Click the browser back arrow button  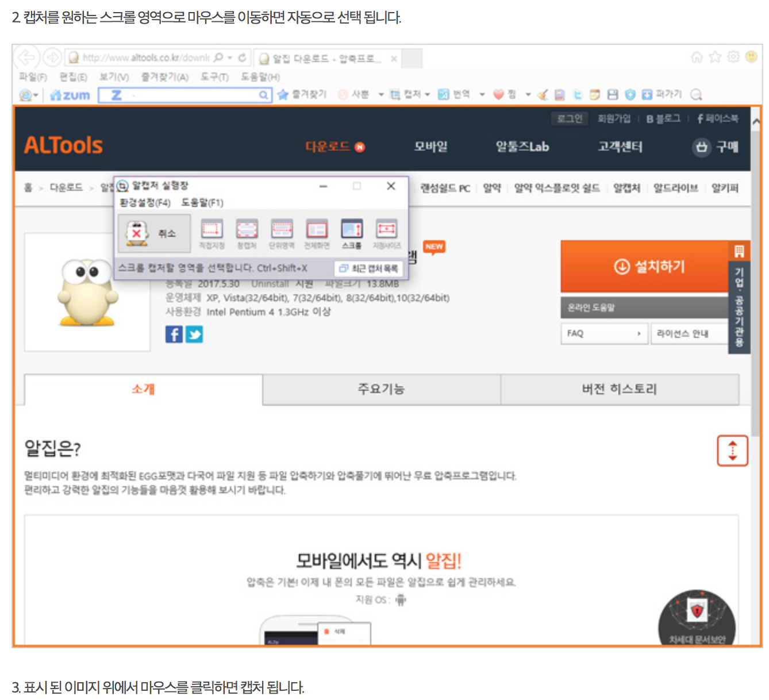27,57
